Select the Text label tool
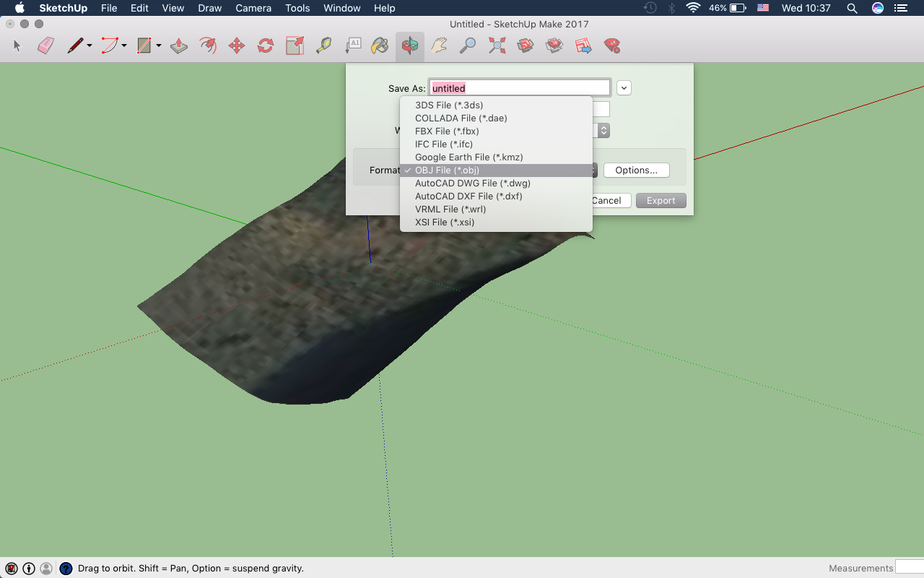924x578 pixels. coord(352,46)
